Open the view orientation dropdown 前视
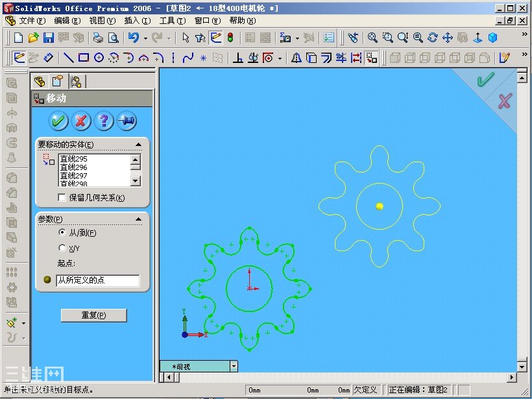The image size is (532, 399). pos(234,367)
